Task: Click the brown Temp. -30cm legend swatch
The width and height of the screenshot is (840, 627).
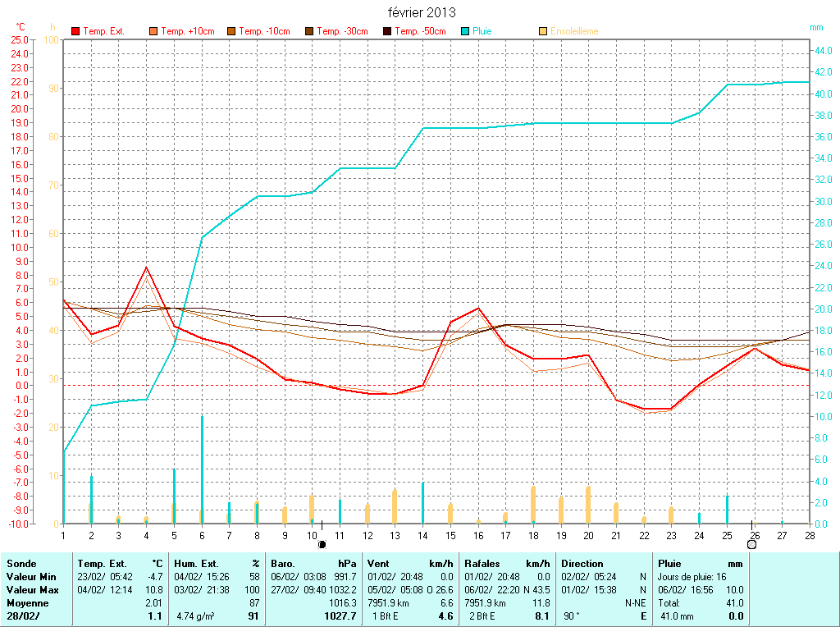Action: [x=310, y=31]
